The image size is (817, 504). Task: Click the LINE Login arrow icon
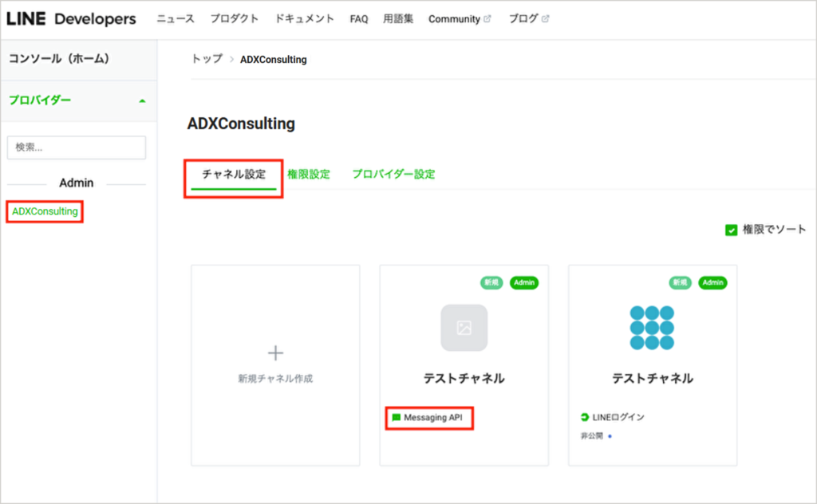pos(585,417)
